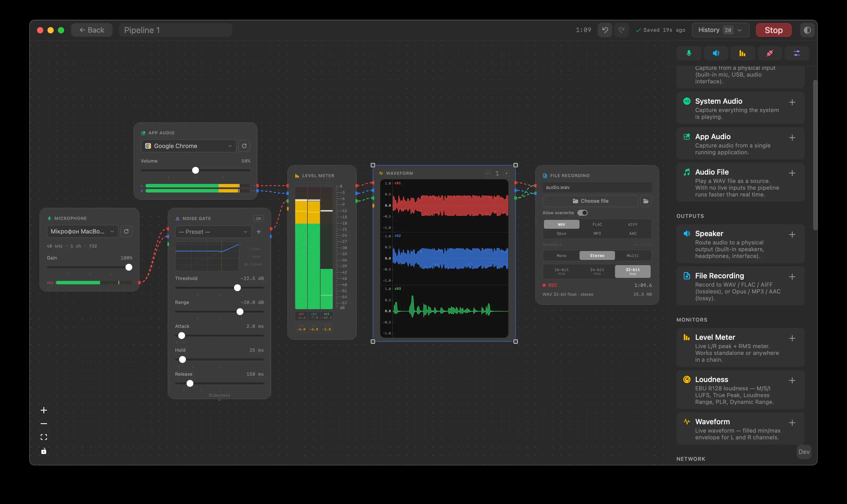Select the microphone inputs category icon
This screenshot has height=504, width=847.
pos(689,53)
